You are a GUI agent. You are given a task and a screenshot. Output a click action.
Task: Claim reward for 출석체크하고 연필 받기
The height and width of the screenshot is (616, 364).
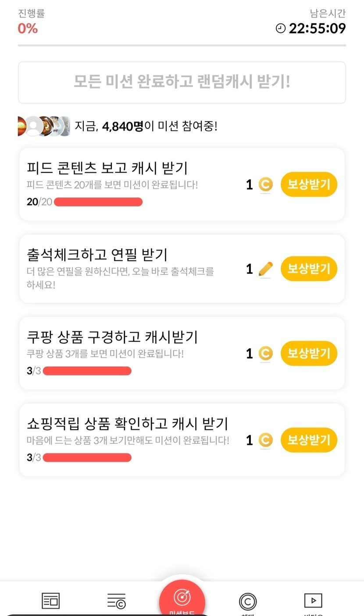[309, 269]
